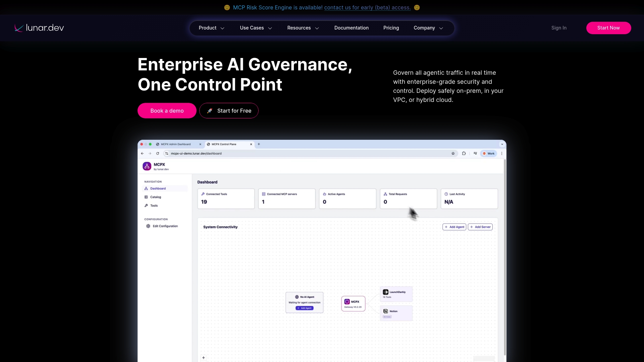
Task: Expand the Use Cases dropdown
Action: [256, 28]
